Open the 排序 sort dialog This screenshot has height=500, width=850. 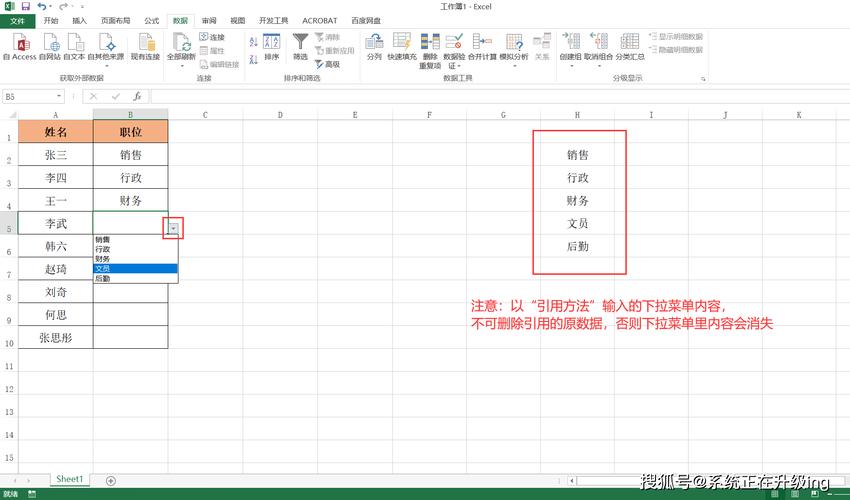[271, 46]
